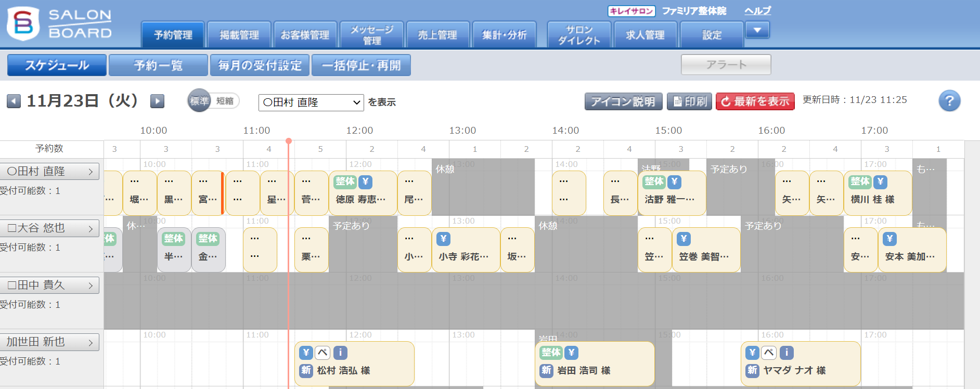
Task: Click 新 badge on 岩田 浩司 booking
Action: 546,370
